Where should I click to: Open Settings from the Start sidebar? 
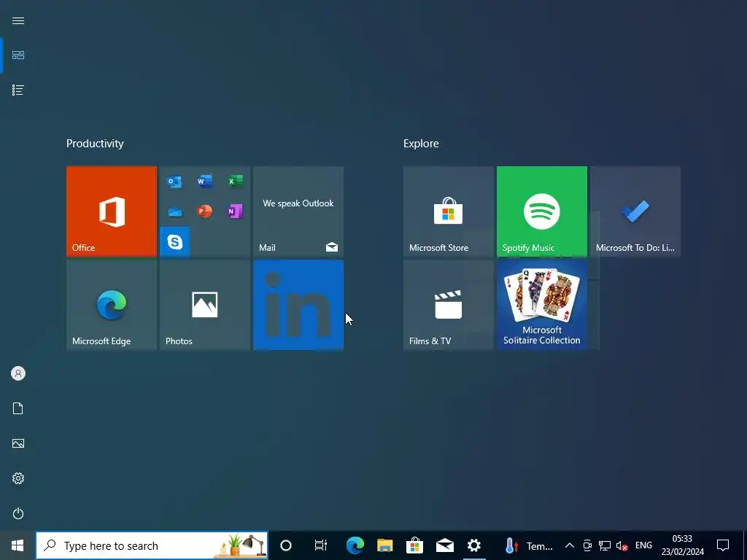click(x=18, y=478)
